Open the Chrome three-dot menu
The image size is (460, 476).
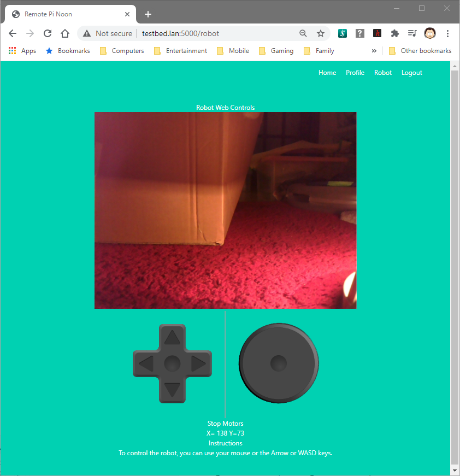point(448,33)
